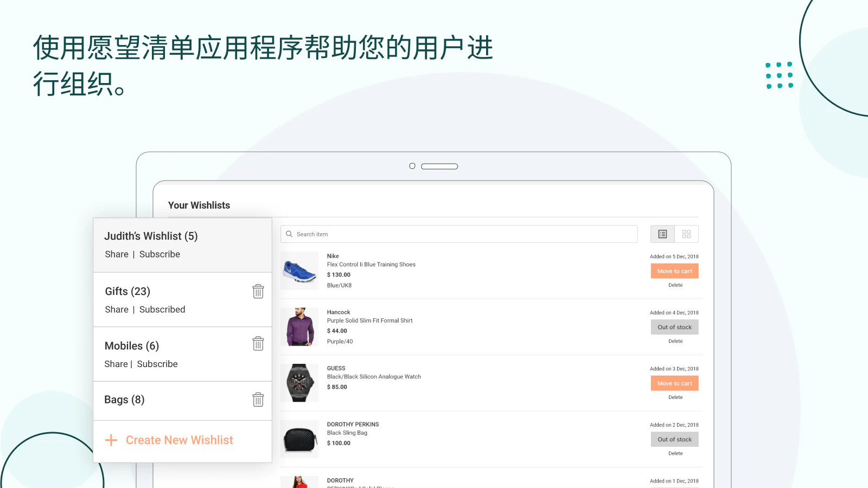This screenshot has width=868, height=488.
Task: Click Out of stock for Hancock shirt
Action: [674, 327]
